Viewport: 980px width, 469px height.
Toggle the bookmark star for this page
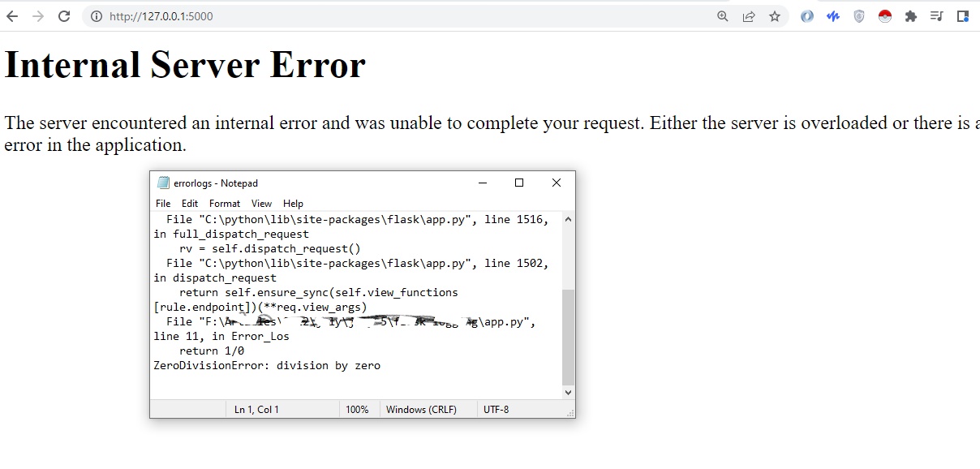[x=775, y=15]
